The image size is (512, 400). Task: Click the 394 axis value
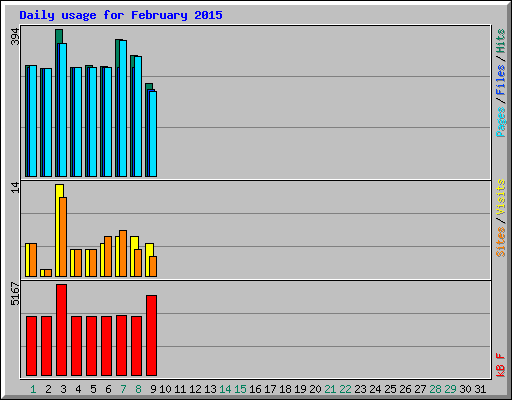click(15, 36)
